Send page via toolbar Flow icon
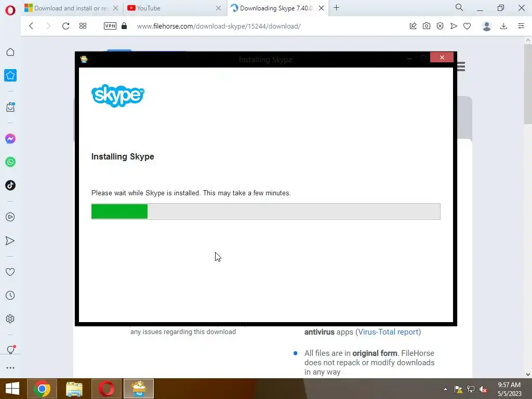Viewport: 532px width, 399px height. tap(454, 26)
